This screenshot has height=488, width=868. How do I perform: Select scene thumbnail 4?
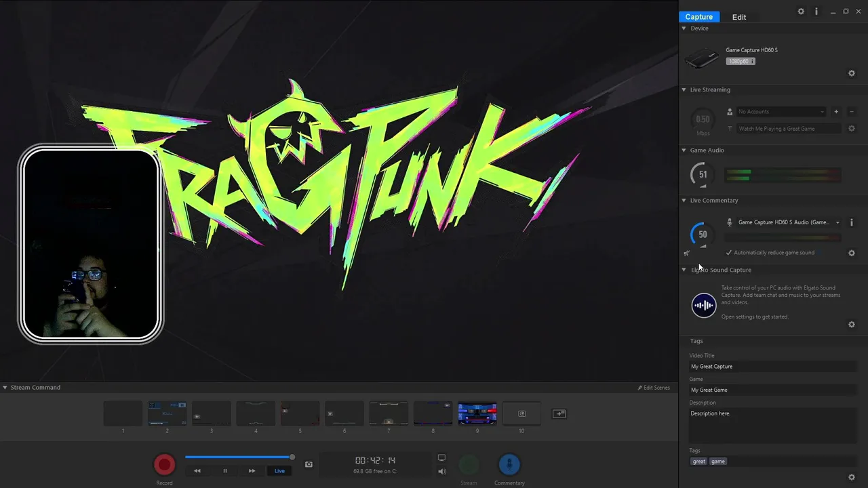pyautogui.click(x=256, y=413)
